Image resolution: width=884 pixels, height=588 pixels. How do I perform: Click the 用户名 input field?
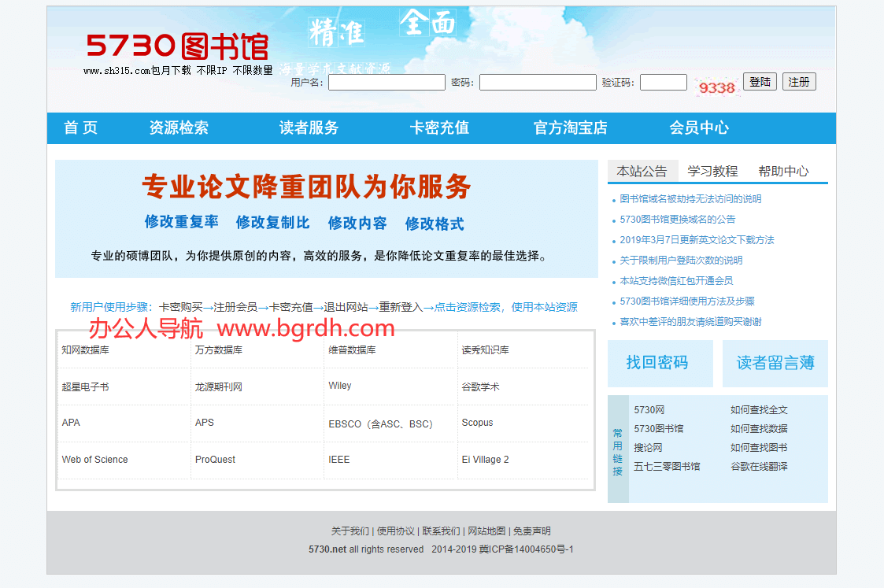pyautogui.click(x=387, y=83)
